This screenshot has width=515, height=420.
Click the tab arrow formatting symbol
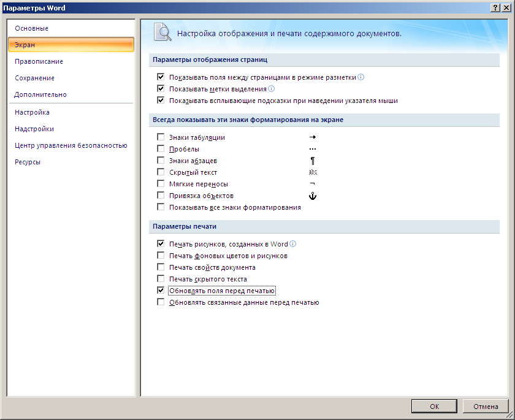[312, 137]
